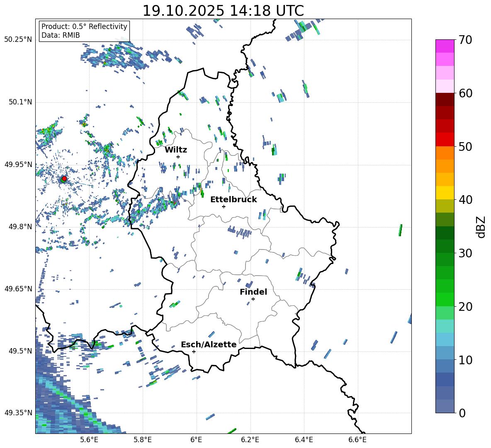The height and width of the screenshot is (448, 491).
Task: Click the red radar station dot
Action: click(x=64, y=179)
